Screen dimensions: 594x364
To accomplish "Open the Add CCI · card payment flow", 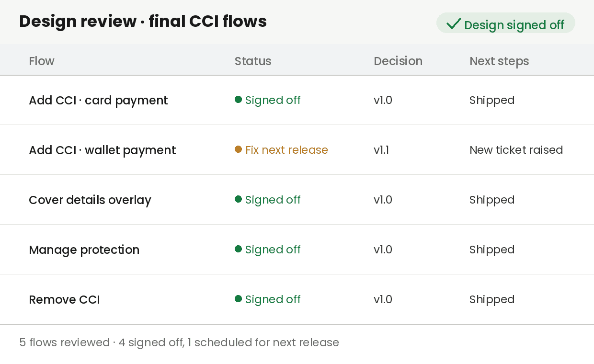I will point(297,100).
